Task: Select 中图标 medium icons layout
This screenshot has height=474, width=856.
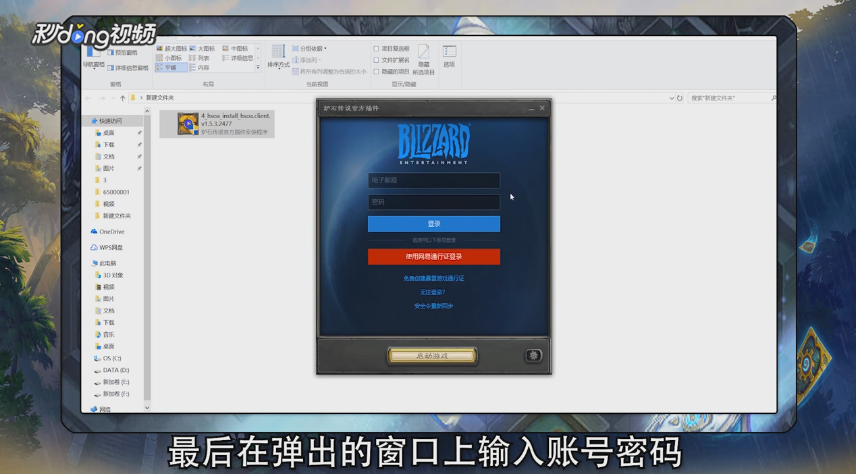Action: point(235,49)
